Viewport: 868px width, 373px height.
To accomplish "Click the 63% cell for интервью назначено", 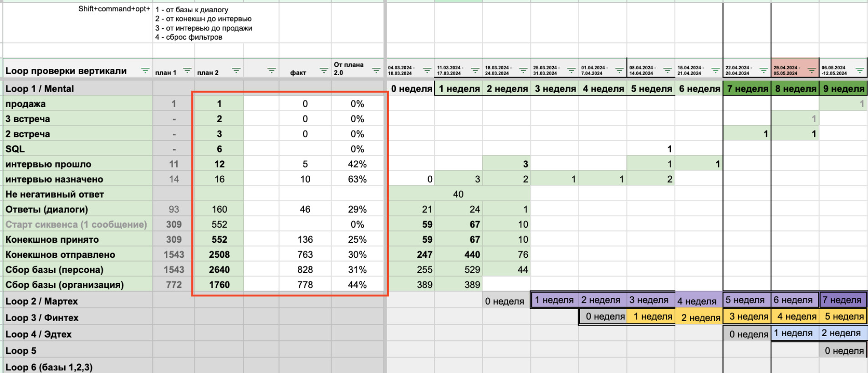I will pos(357,179).
